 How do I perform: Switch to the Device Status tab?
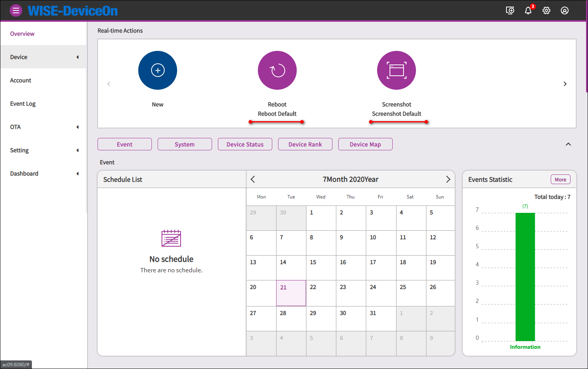(245, 144)
